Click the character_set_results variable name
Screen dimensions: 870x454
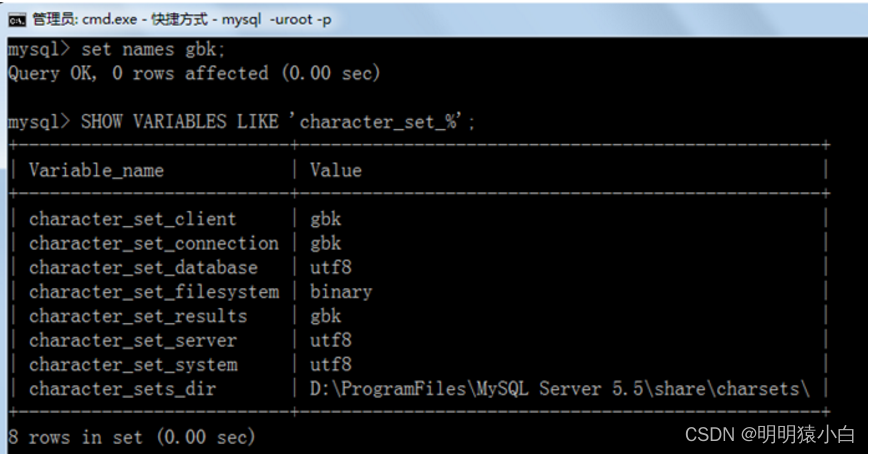pyautogui.click(x=138, y=316)
